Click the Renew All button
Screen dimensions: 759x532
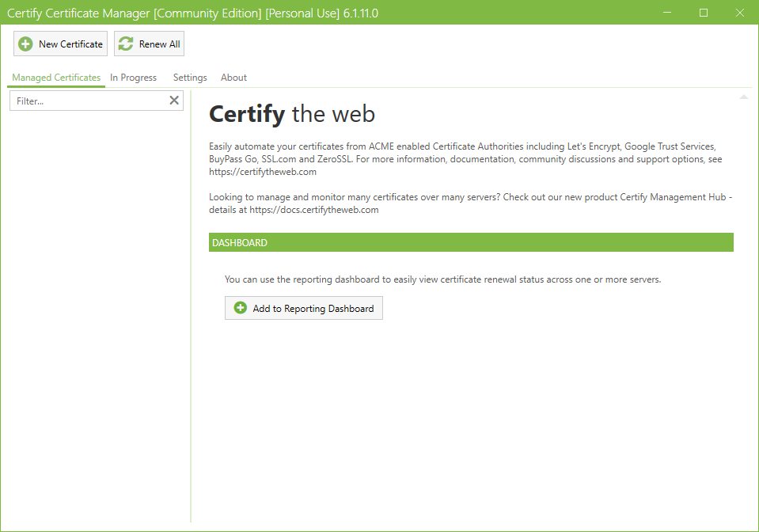pos(149,44)
